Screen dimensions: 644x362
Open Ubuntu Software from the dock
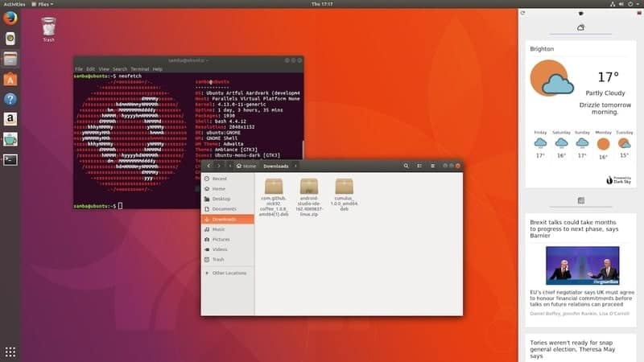click(10, 79)
